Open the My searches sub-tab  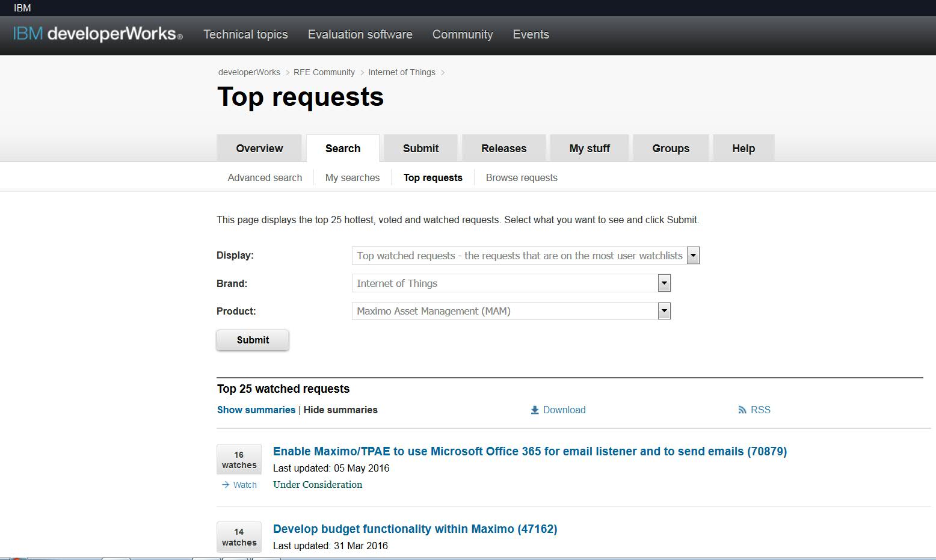353,177
